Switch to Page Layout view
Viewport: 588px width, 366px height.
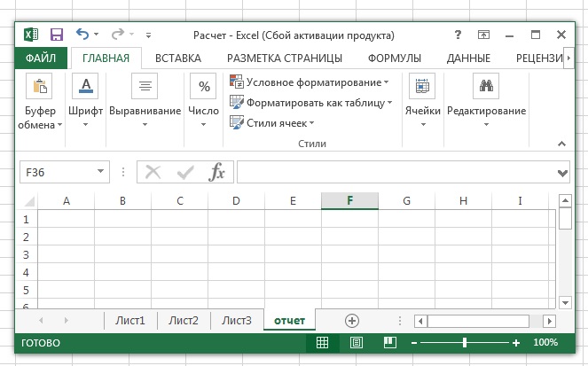coord(356,342)
